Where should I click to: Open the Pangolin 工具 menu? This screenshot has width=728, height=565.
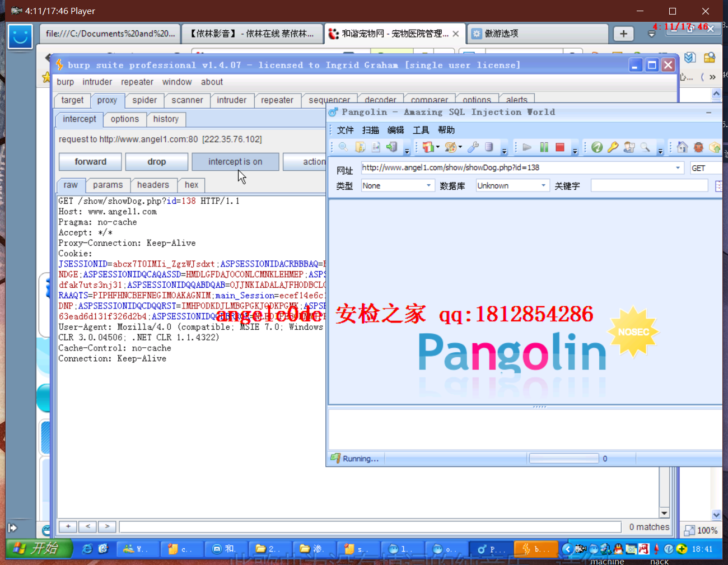pyautogui.click(x=421, y=130)
